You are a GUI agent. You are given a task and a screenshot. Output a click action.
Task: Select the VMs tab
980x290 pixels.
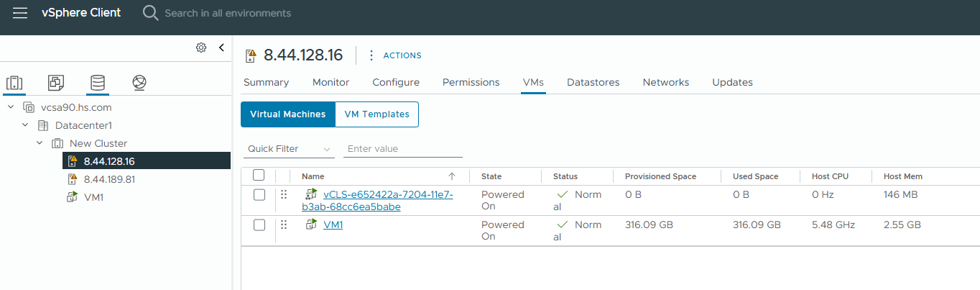coord(533,82)
